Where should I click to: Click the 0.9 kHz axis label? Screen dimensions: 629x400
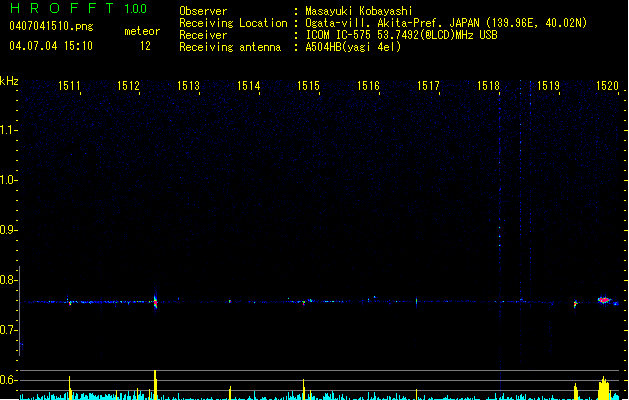[x=8, y=230]
